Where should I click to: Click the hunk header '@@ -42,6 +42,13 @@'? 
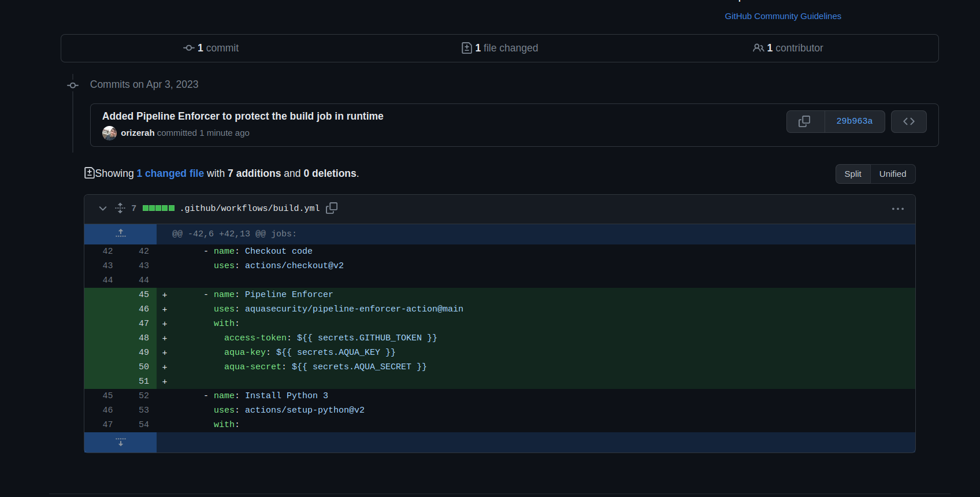point(219,234)
